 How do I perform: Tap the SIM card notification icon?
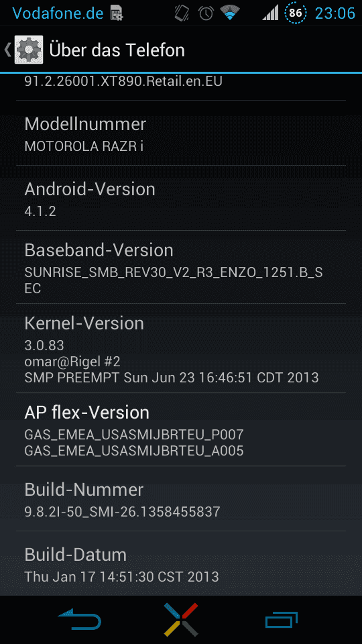click(x=117, y=13)
